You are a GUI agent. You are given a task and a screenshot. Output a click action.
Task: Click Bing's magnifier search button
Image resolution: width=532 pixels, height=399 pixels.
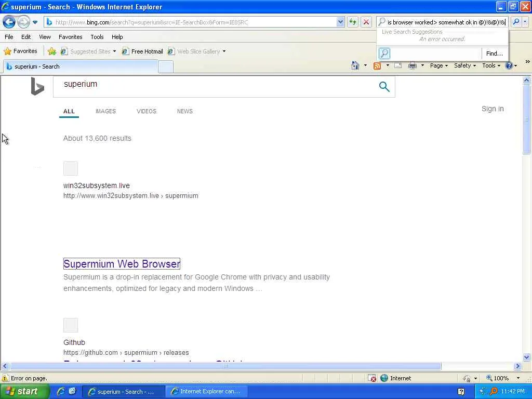[384, 87]
